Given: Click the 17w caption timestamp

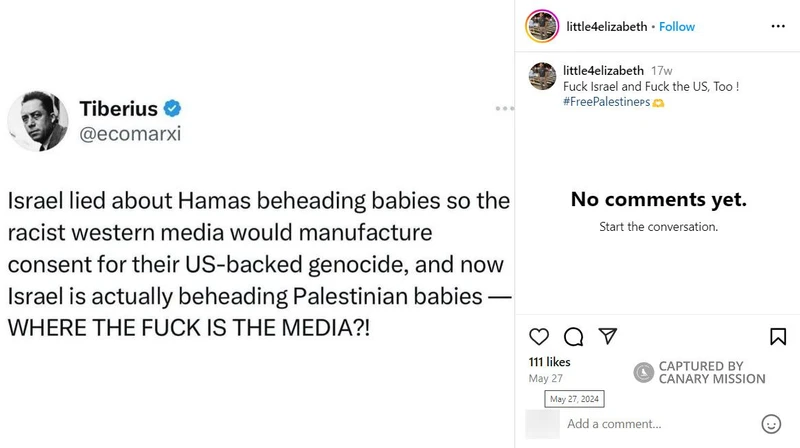Looking at the screenshot, I should point(661,72).
